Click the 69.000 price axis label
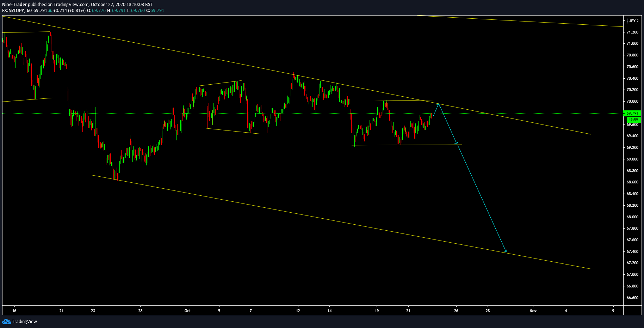Image resolution: width=644 pixels, height=328 pixels. (x=632, y=159)
